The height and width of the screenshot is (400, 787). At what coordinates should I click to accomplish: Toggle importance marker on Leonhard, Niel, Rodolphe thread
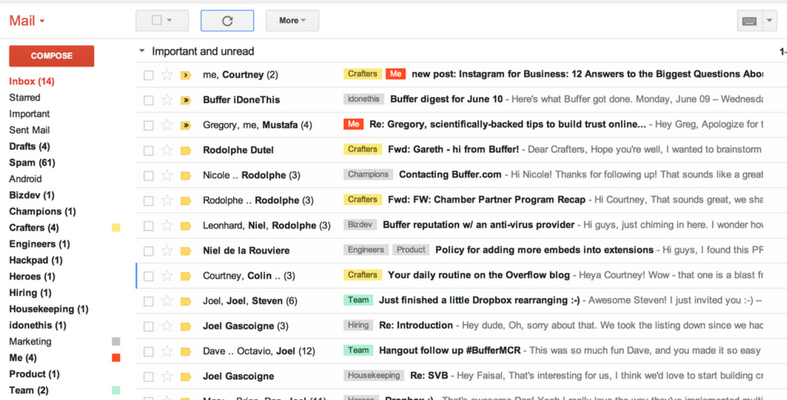tap(186, 226)
